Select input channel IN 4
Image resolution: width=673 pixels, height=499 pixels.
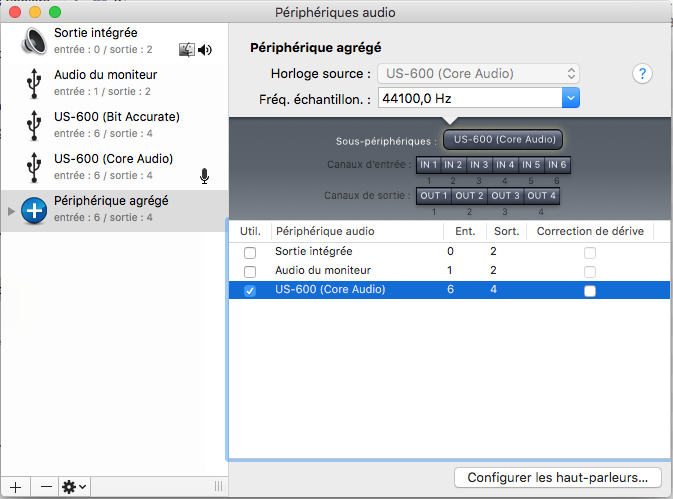(505, 165)
